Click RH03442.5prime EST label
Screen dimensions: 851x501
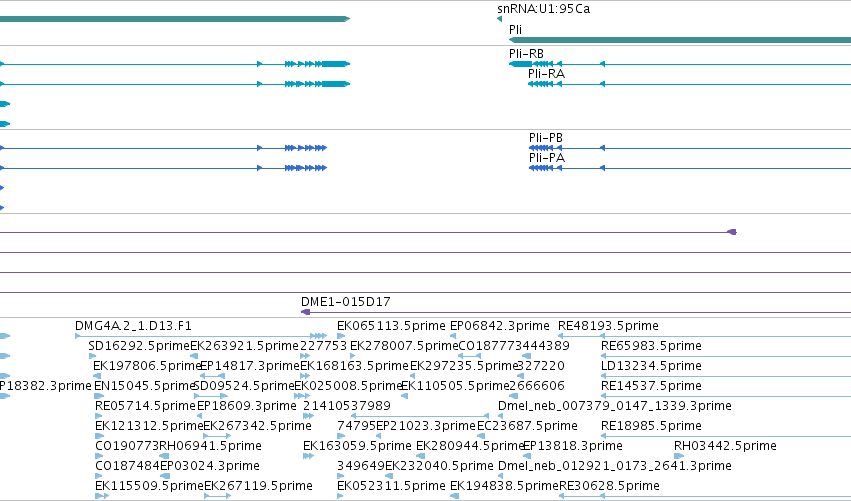pos(725,446)
